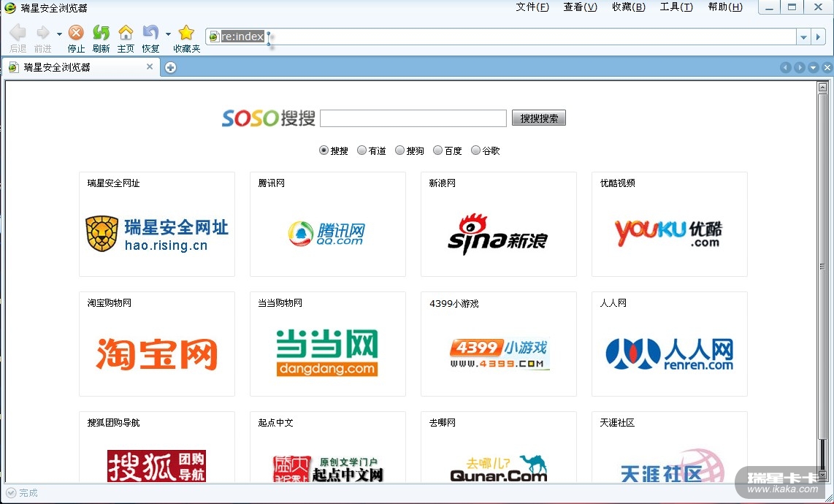Open the 帮助(H) menu
The height and width of the screenshot is (504, 834).
(725, 7)
